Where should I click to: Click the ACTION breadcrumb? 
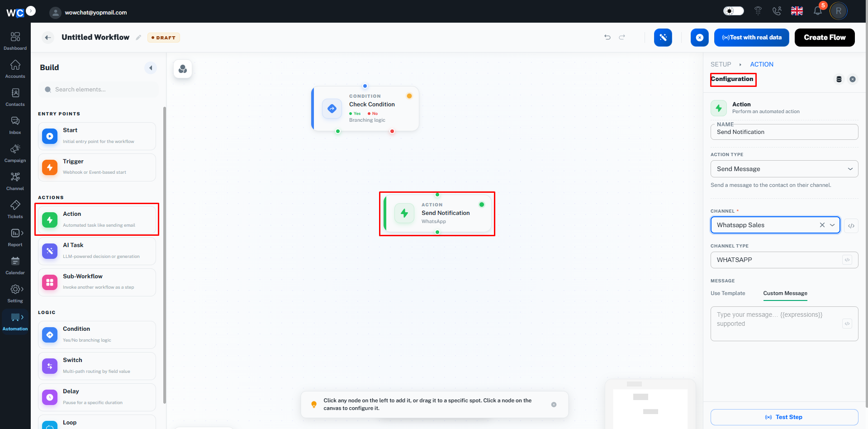[762, 64]
